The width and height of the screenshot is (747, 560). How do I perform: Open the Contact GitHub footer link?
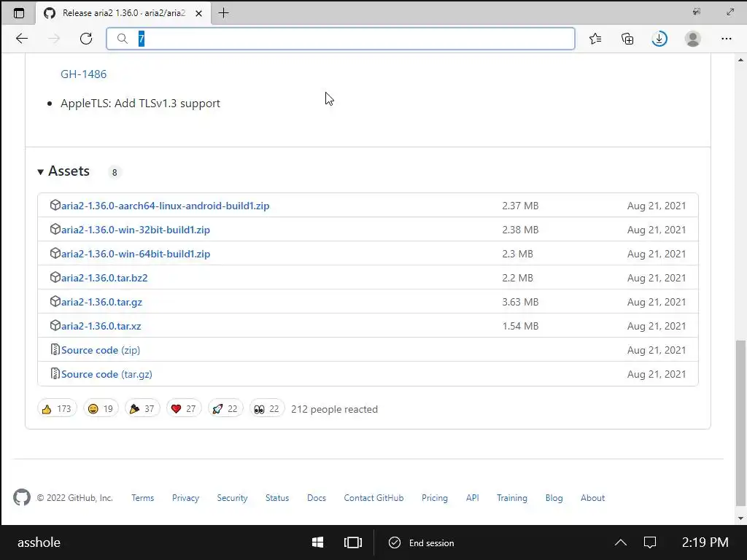[x=373, y=497]
